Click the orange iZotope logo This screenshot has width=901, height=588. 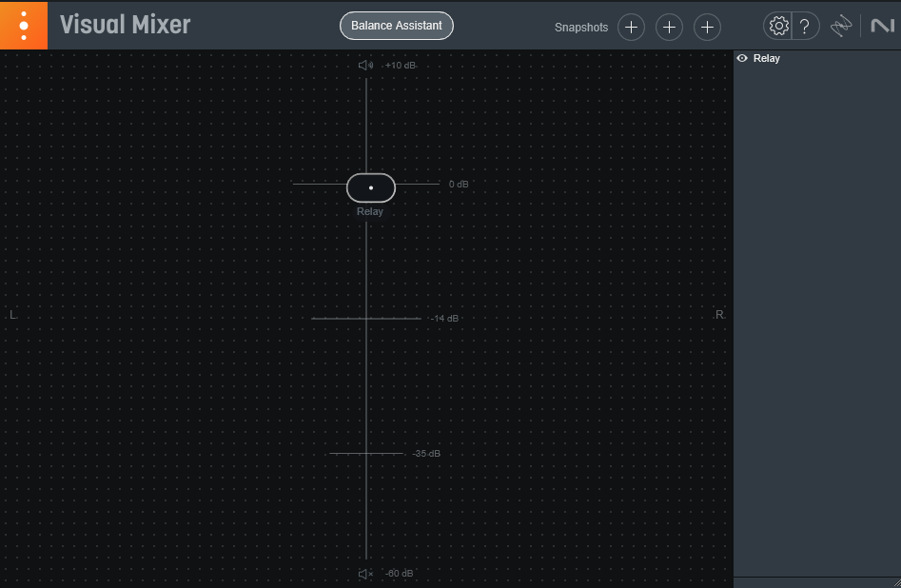[x=24, y=25]
